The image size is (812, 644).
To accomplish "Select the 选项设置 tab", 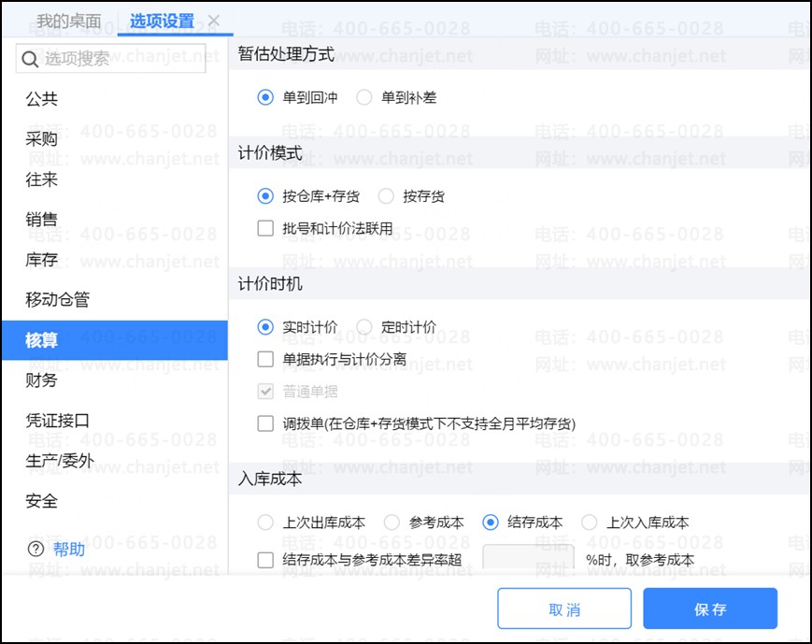I will pos(162,21).
